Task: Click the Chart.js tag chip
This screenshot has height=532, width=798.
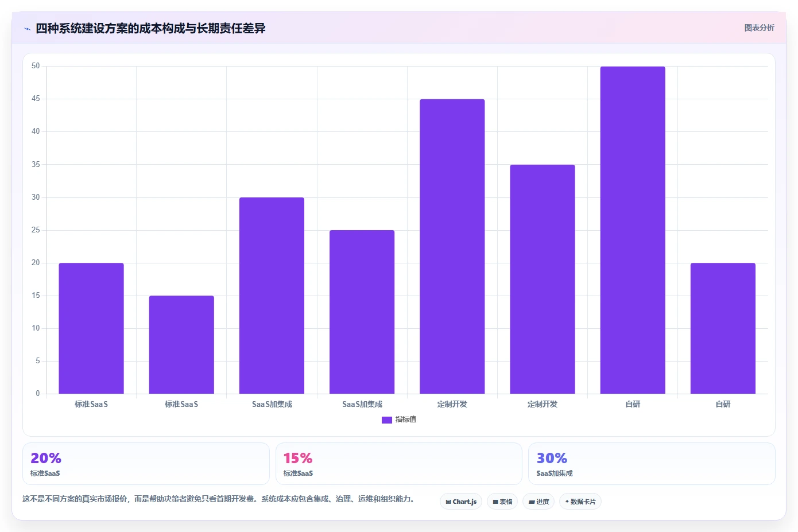Action: click(461, 502)
